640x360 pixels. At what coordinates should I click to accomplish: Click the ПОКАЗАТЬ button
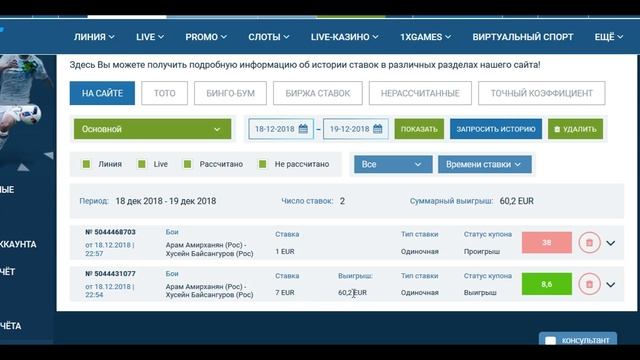coord(419,129)
